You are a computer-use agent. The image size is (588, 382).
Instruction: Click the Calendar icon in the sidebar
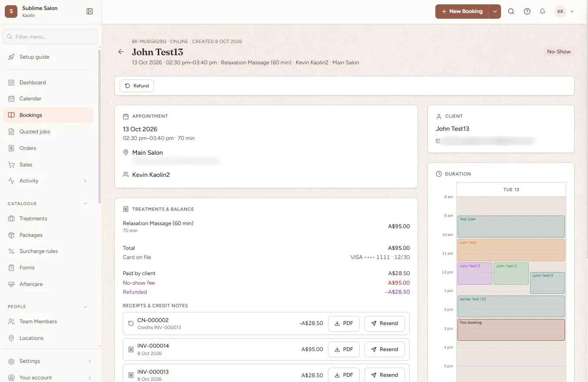[x=11, y=99]
